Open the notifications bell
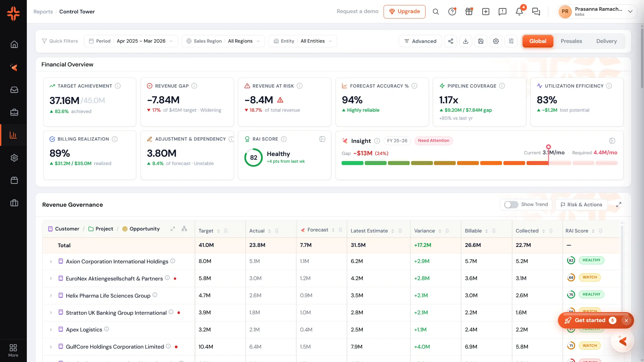644x362 pixels. tap(519, 12)
